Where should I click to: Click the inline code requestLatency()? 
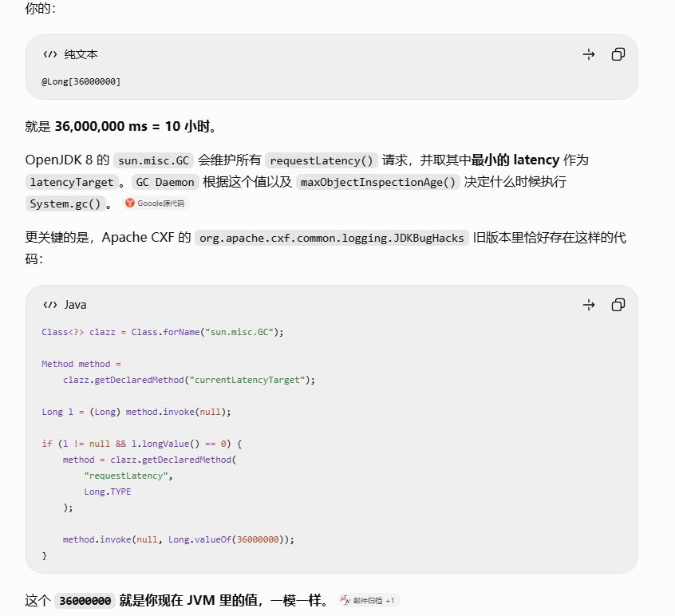[x=322, y=160]
